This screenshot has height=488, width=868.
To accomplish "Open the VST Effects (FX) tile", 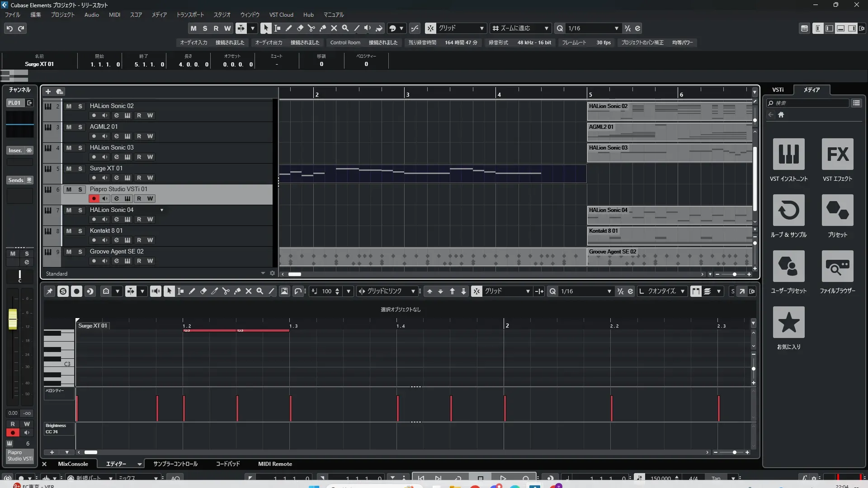I will coord(837,154).
